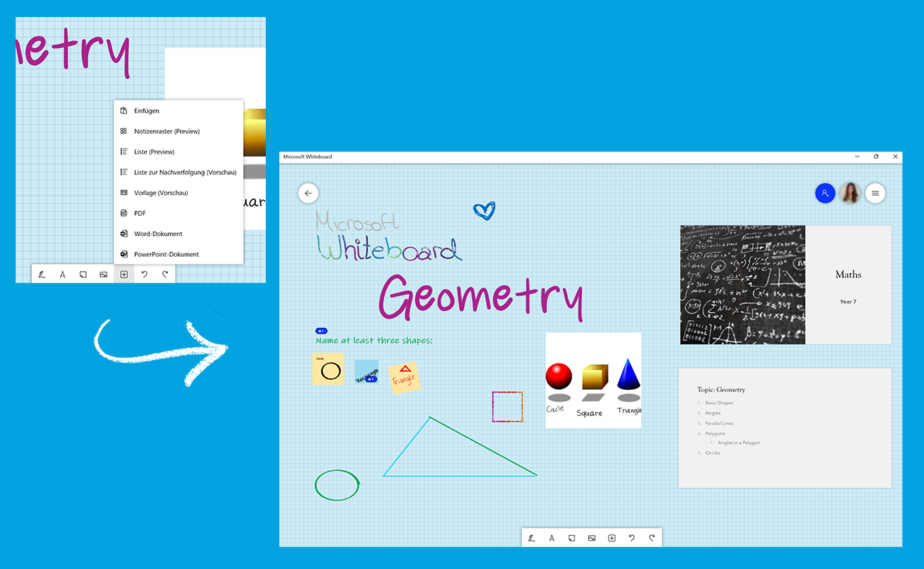Select the text tool in the main window toolbar
924x569 pixels.
pos(552,538)
